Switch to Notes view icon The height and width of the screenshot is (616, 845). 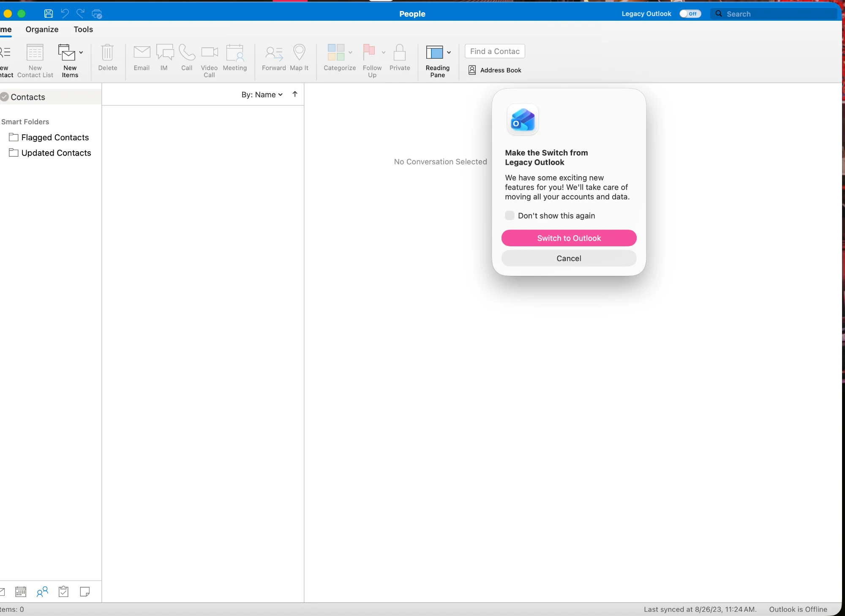click(85, 591)
